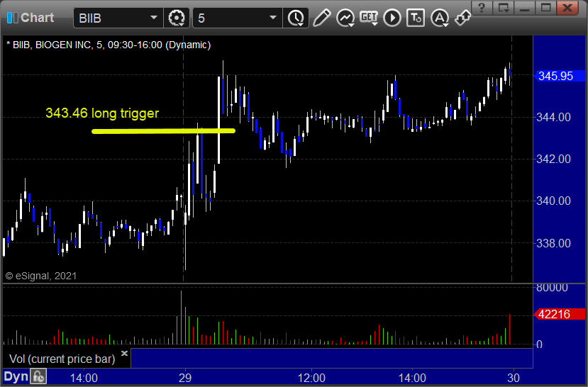
Task: Open the time template clock icon
Action: coord(296,18)
